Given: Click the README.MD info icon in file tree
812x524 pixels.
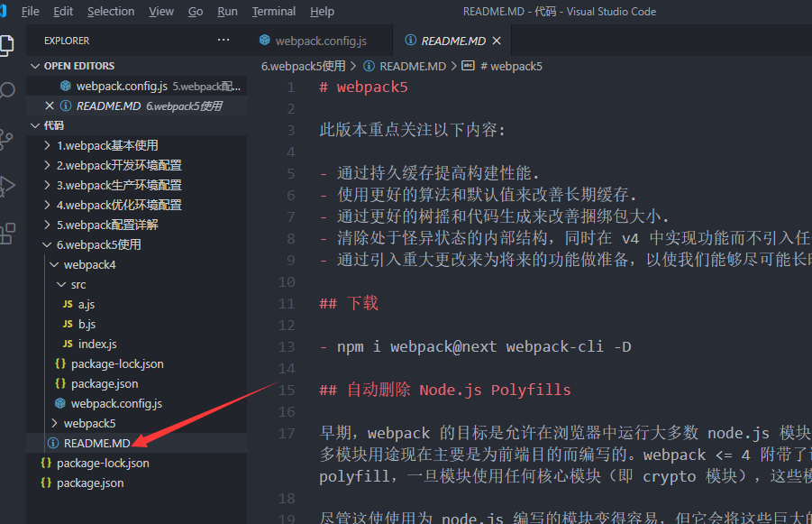Looking at the screenshot, I should tap(53, 443).
